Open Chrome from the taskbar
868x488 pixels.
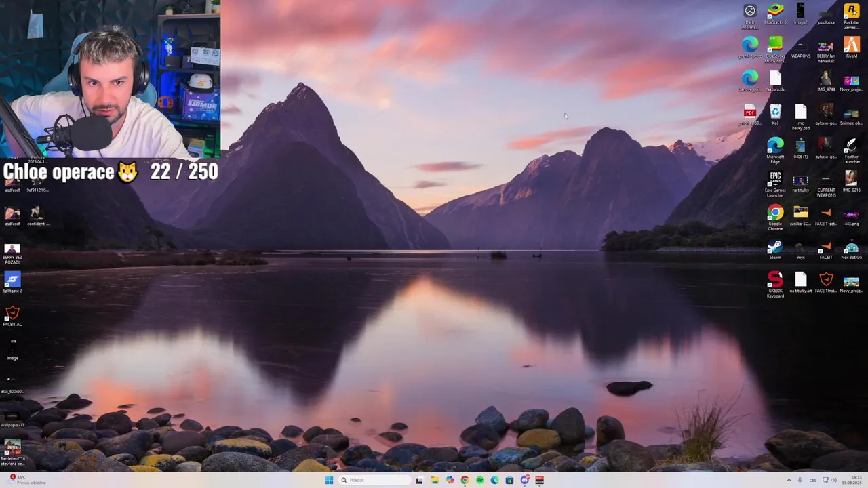pyautogui.click(x=465, y=480)
